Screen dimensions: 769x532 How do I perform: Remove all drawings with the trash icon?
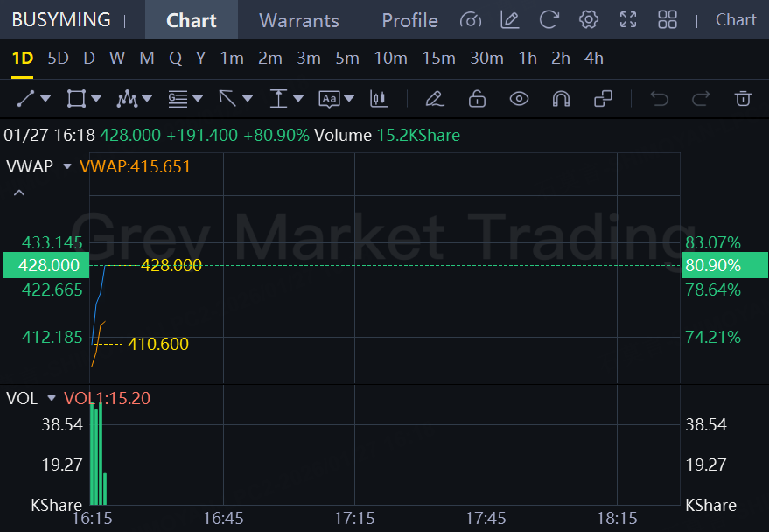(x=743, y=98)
